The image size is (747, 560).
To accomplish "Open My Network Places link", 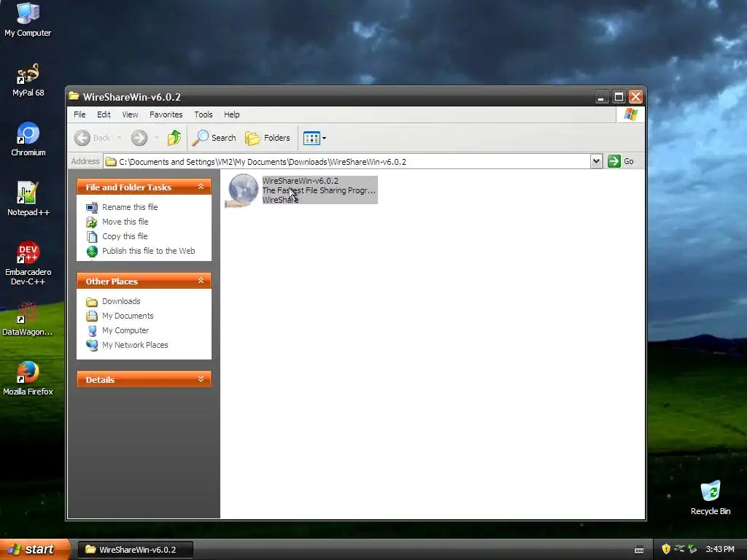I will [127, 345].
